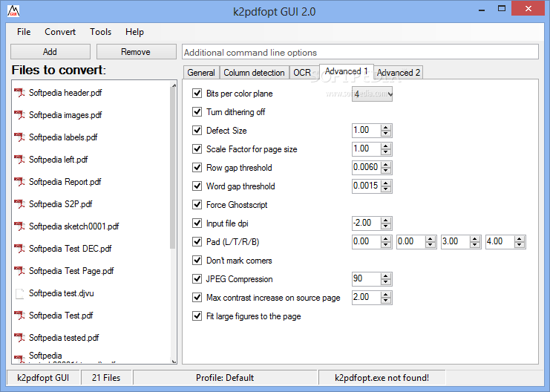Select the PDF icon of Softpedia Test Page.pdf
550x392 pixels.
click(x=19, y=271)
